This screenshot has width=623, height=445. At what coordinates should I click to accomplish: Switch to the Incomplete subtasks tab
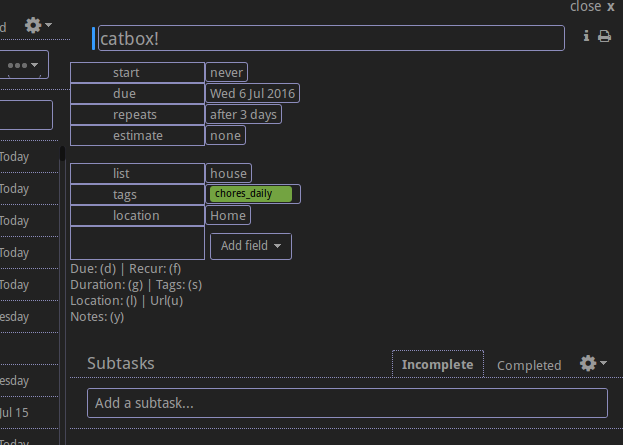(437, 364)
